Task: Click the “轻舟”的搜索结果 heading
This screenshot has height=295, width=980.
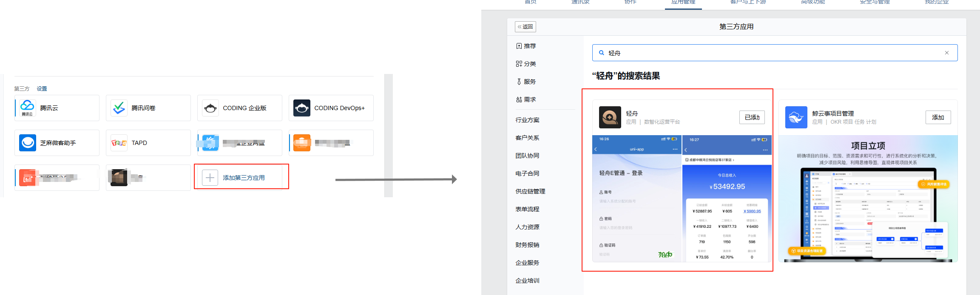Action: tap(626, 76)
